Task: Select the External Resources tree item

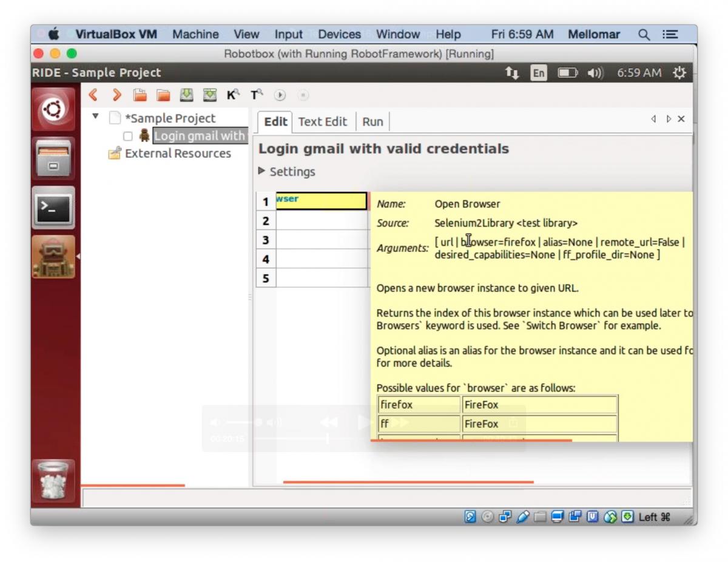Action: tap(178, 154)
